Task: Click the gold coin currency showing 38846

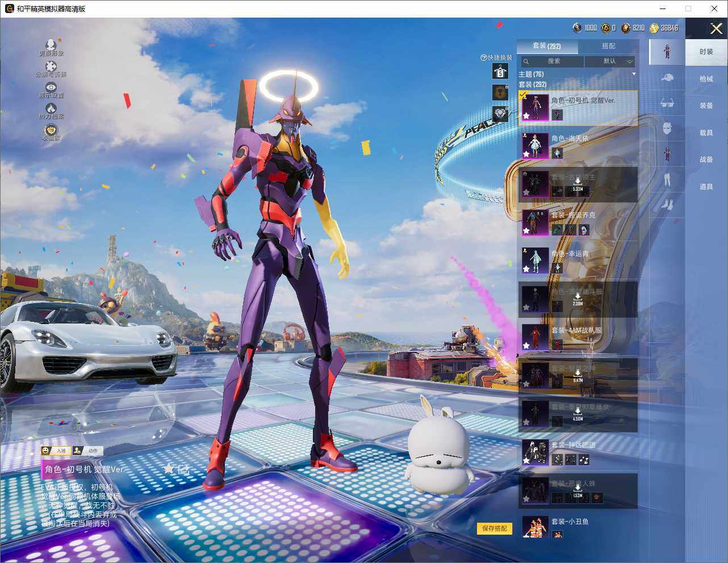Action: point(654,28)
